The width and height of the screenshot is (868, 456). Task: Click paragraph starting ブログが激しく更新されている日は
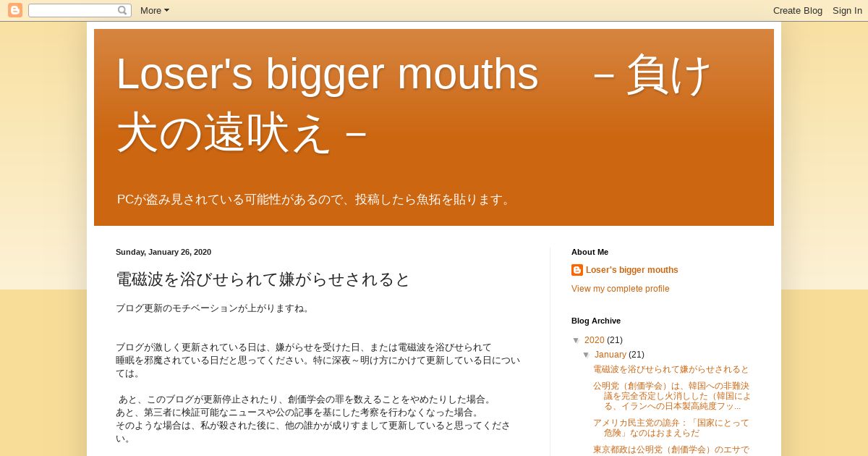[318, 360]
